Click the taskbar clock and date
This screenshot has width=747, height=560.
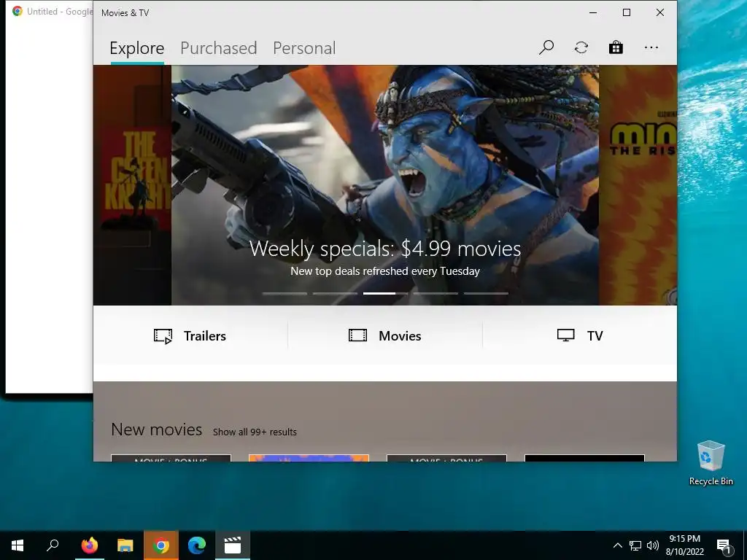[684, 545]
